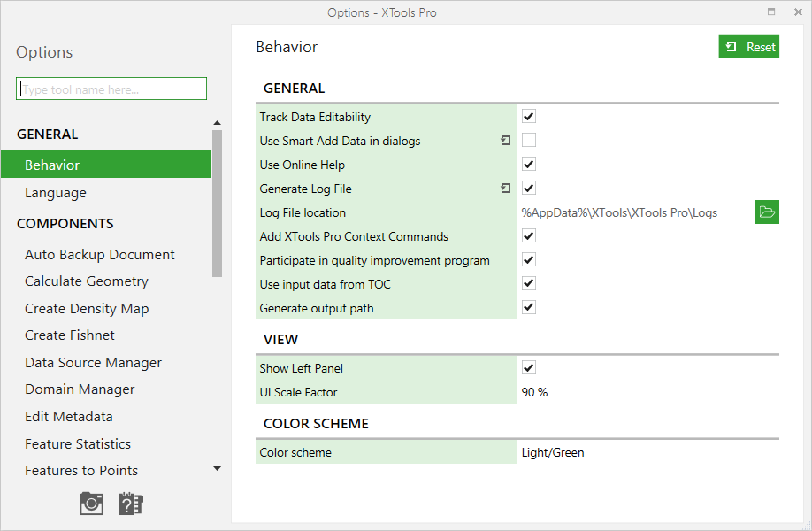The width and height of the screenshot is (812, 531).
Task: Toggle Use Online Help checkbox
Action: [529, 165]
